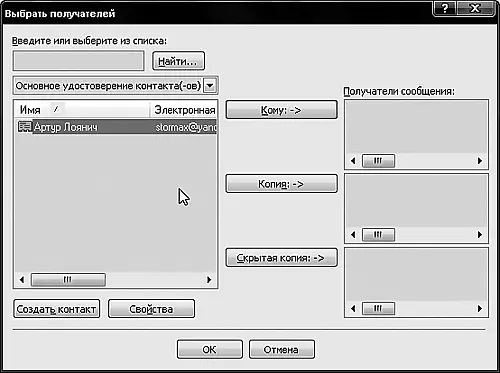Click the Найти... button
The height and width of the screenshot is (373, 500).
coord(178,61)
